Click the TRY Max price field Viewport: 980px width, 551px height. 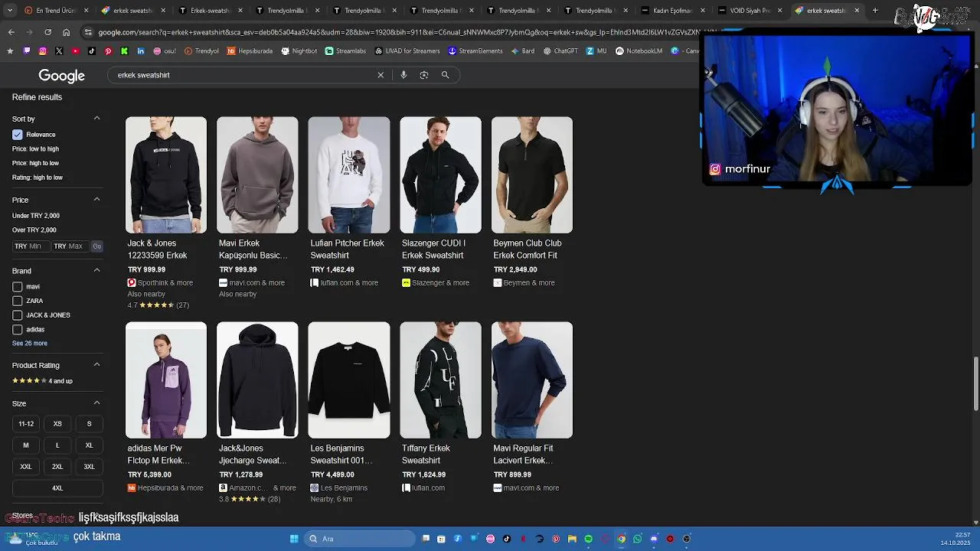coord(70,246)
